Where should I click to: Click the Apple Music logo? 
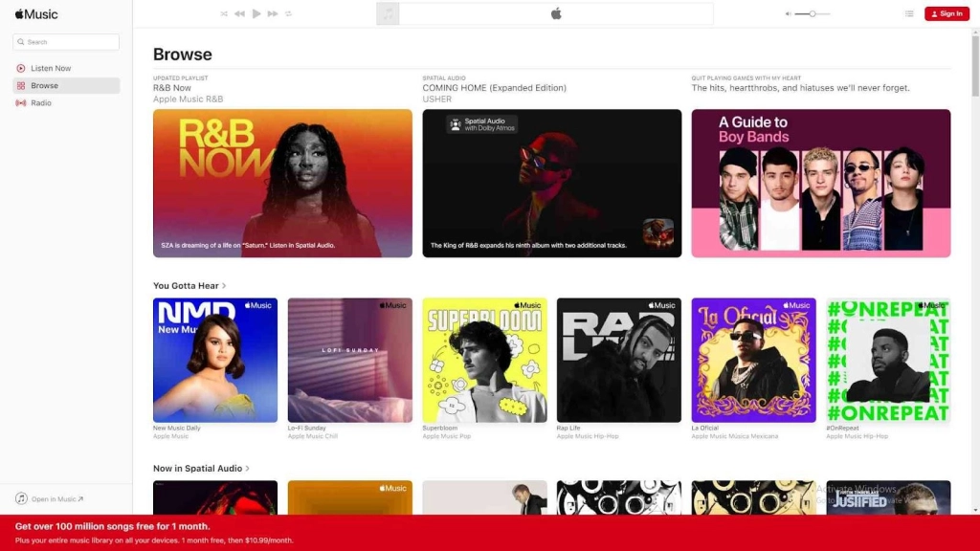tap(36, 13)
